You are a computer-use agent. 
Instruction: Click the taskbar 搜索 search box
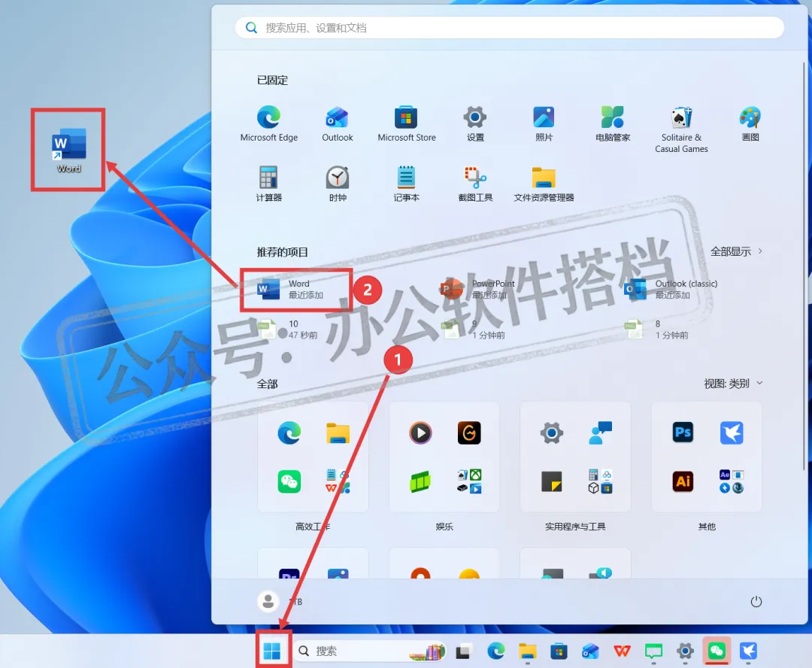click(x=370, y=651)
